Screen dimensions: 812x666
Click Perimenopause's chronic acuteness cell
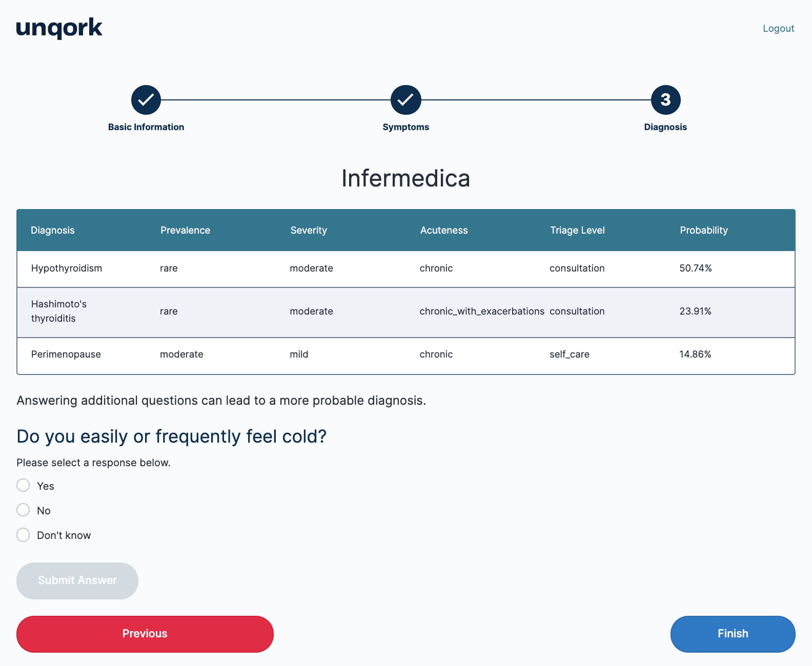(x=436, y=355)
